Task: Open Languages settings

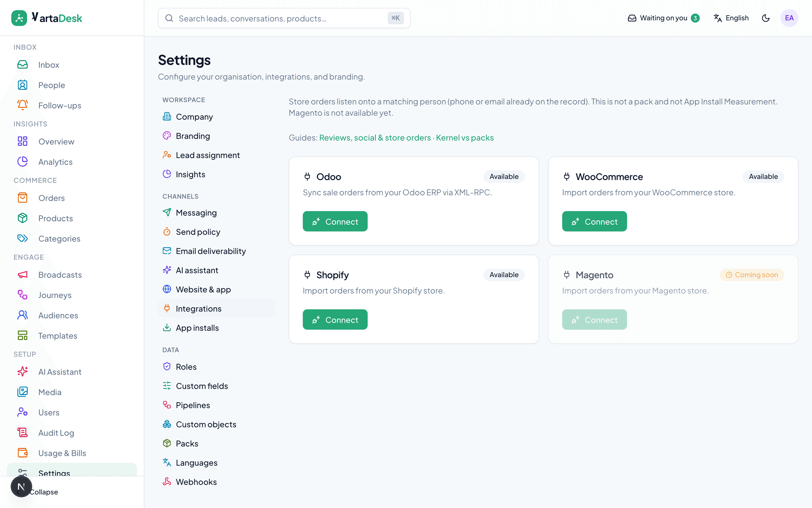Action: pos(217,463)
